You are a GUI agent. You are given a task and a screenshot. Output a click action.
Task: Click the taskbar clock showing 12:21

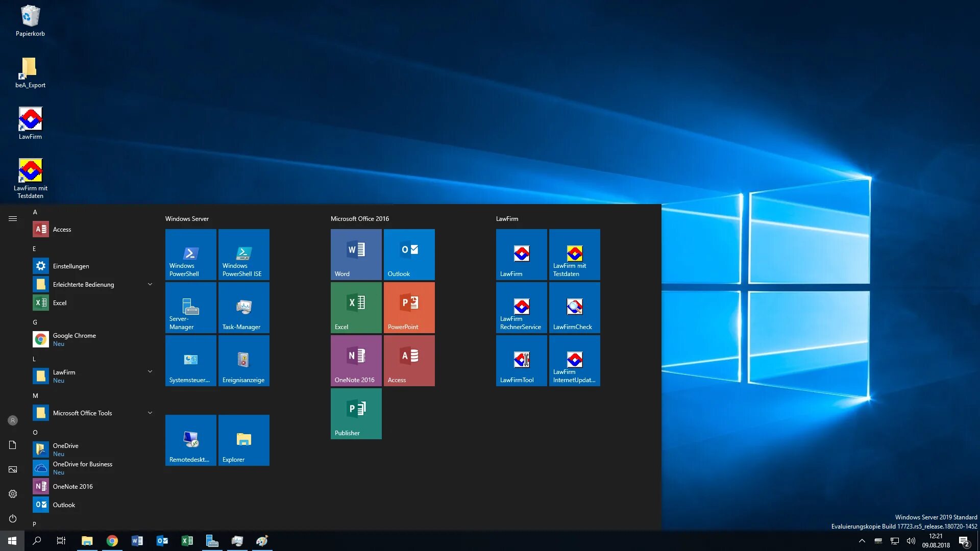pyautogui.click(x=936, y=541)
